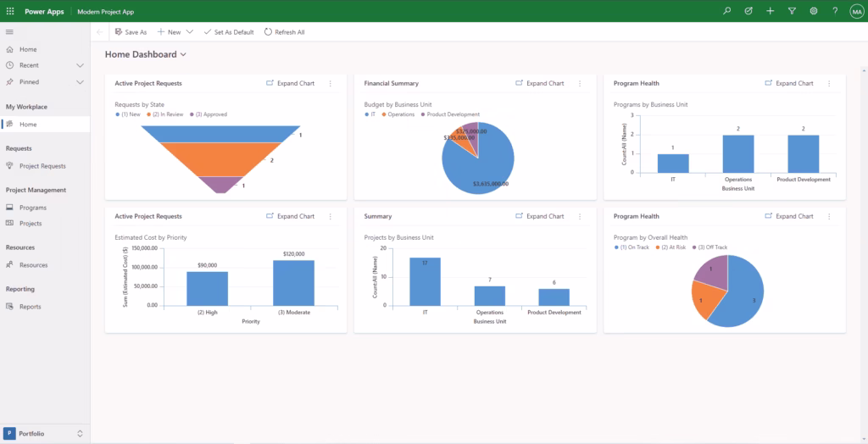The image size is (868, 444).
Task: Toggle the (2) At Risk legend item
Action: pyautogui.click(x=670, y=247)
